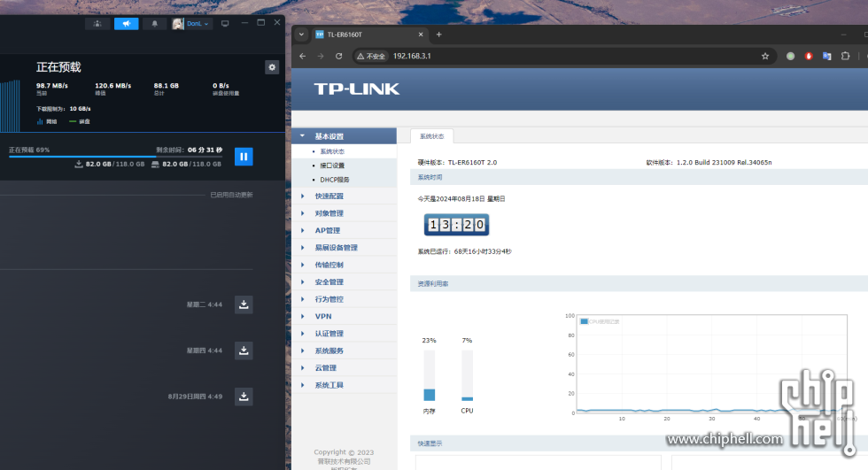Click the 内存 usage bar at 23%
The height and width of the screenshot is (470, 868).
click(x=429, y=375)
